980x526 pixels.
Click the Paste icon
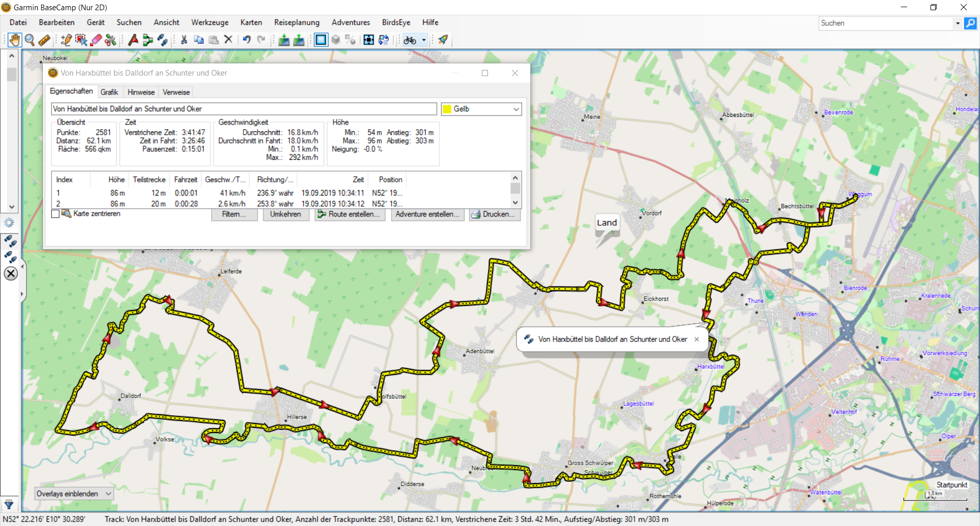[x=213, y=40]
